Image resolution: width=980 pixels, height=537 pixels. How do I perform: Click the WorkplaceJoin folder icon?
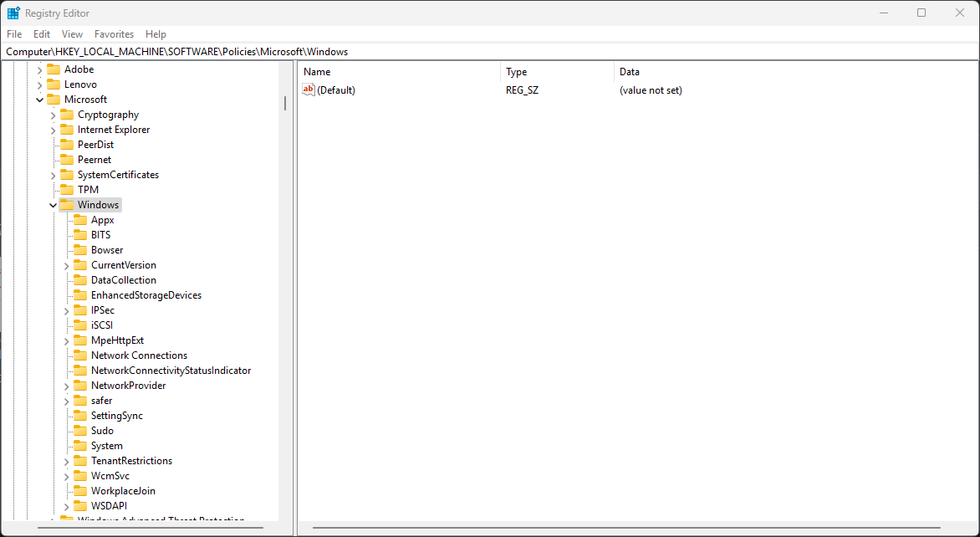[80, 491]
